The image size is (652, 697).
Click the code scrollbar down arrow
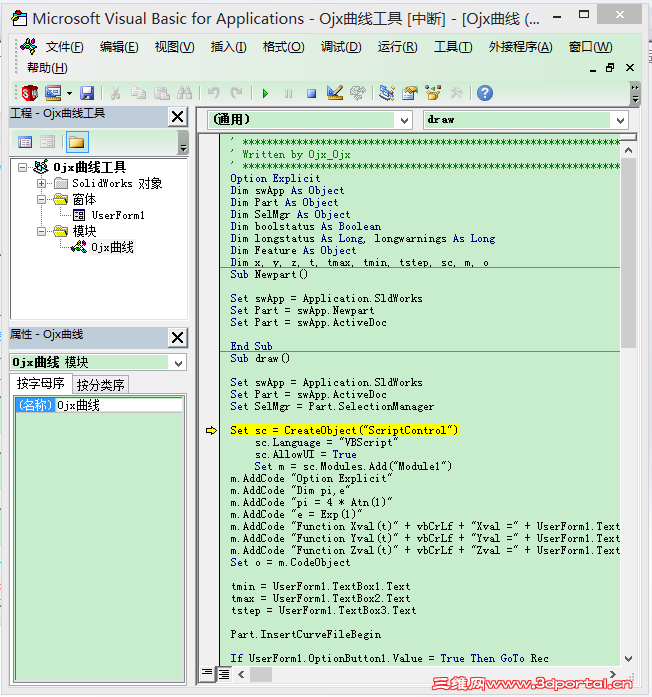[628, 658]
